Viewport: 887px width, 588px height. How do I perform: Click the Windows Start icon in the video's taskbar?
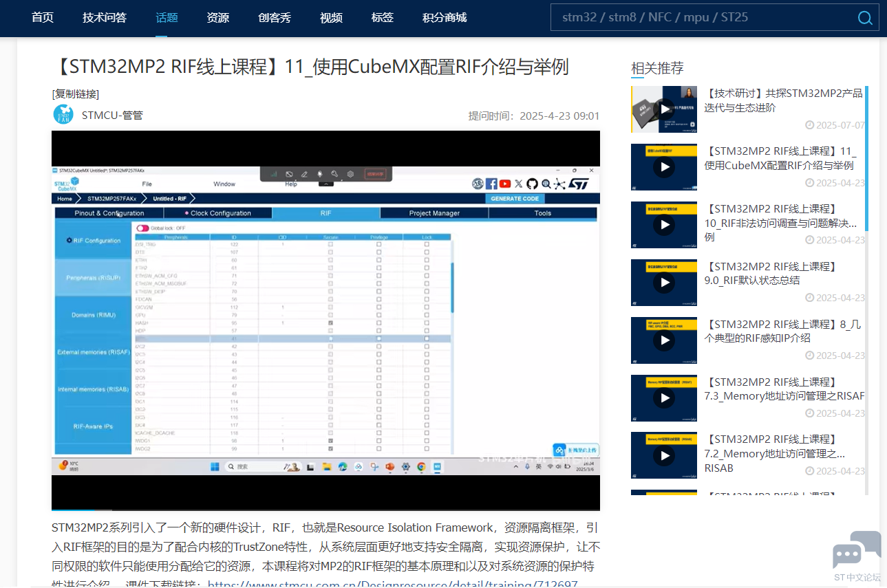tap(215, 466)
